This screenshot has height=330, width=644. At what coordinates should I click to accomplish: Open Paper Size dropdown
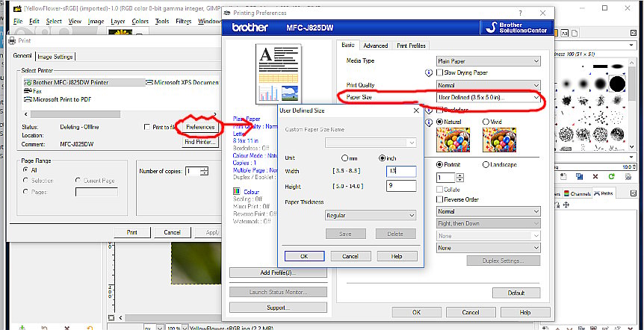(x=489, y=98)
